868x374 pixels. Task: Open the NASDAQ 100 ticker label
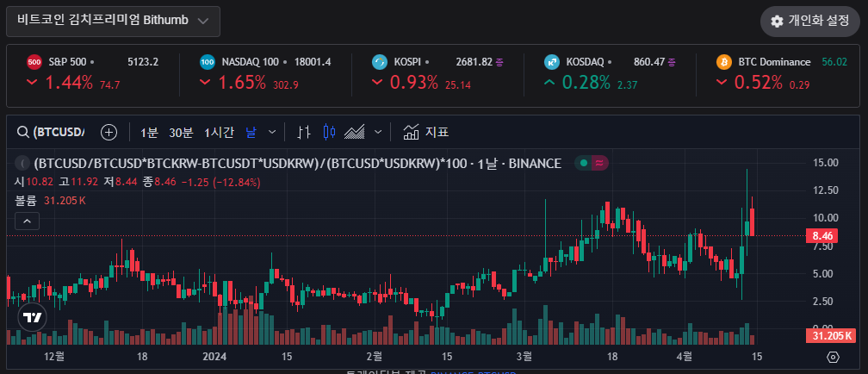pyautogui.click(x=251, y=62)
